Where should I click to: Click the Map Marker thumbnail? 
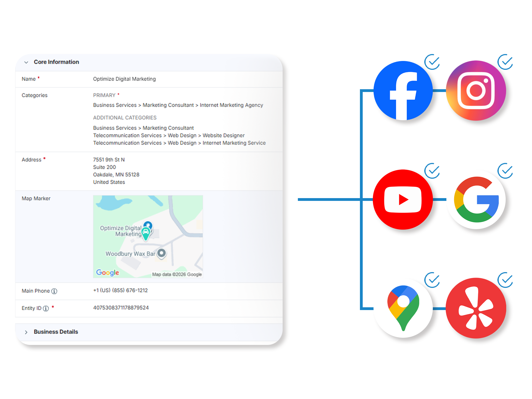[x=148, y=237]
